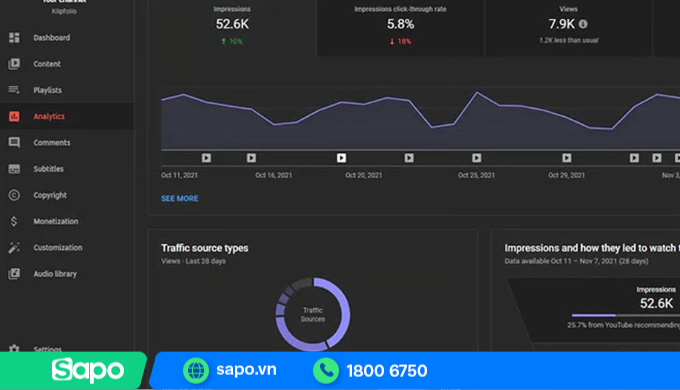Click the video marker between Oct 20 and Oct 25
Screen dimensions: 680x390
[409, 158]
